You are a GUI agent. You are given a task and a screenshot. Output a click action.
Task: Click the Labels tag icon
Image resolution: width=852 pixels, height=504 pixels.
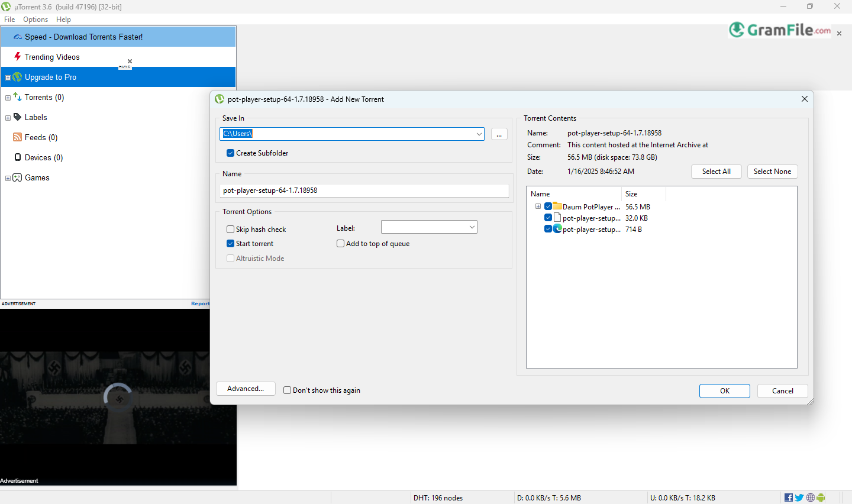click(x=18, y=117)
